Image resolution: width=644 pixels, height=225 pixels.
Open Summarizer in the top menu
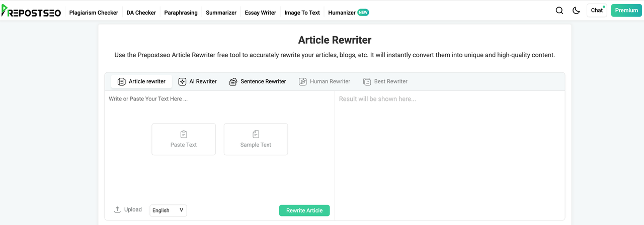(x=221, y=13)
